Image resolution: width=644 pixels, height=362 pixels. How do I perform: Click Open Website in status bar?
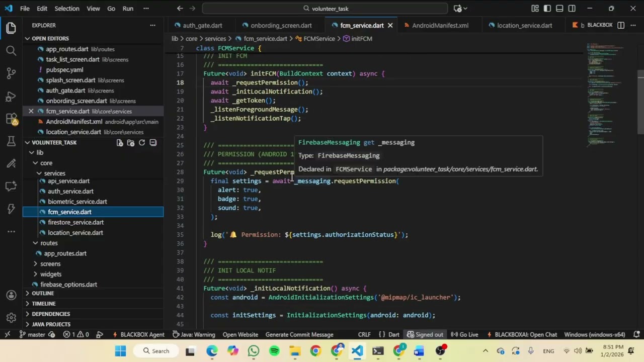tap(240, 334)
